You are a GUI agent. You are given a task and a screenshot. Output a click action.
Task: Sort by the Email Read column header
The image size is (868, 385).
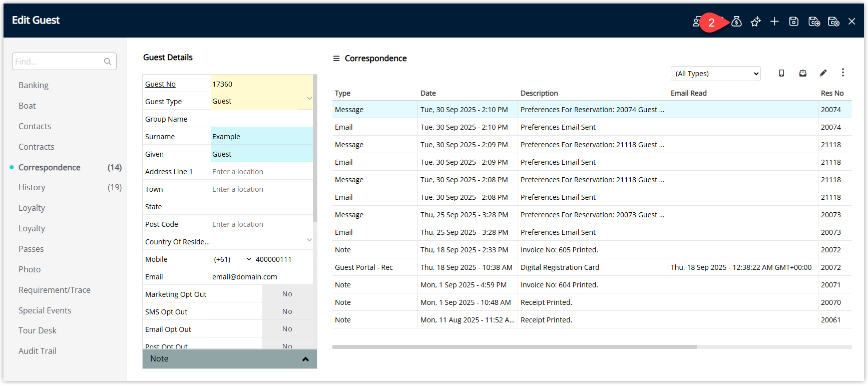[689, 93]
